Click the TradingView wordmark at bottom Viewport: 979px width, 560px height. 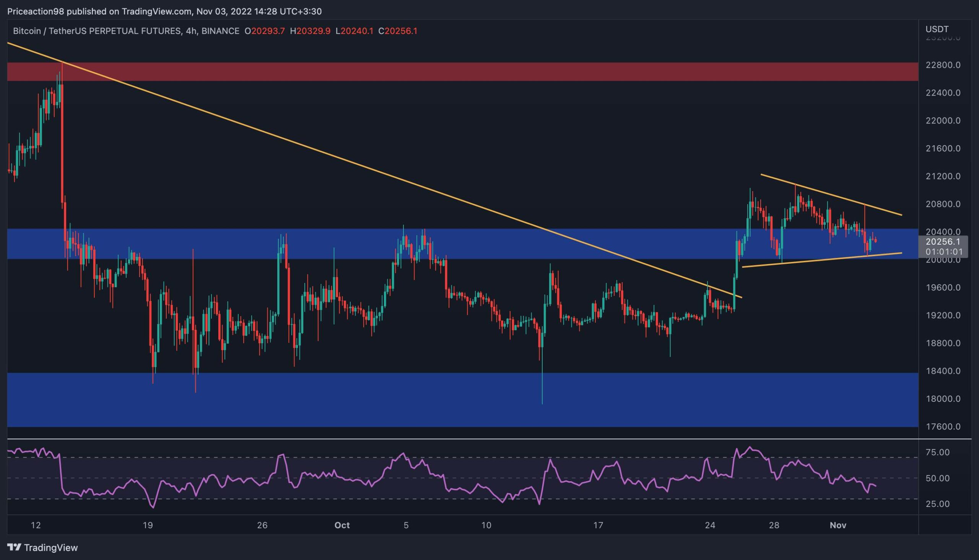coord(51,547)
